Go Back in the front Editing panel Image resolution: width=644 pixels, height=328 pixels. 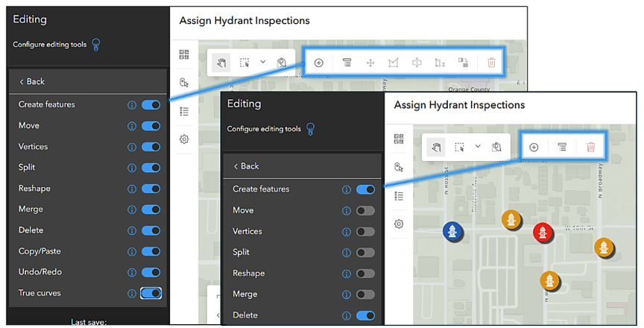[x=246, y=165]
